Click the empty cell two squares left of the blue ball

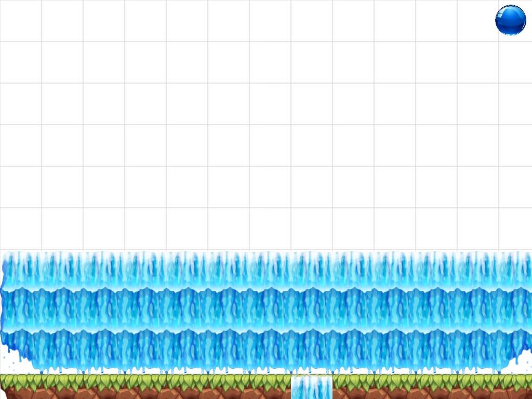point(436,21)
